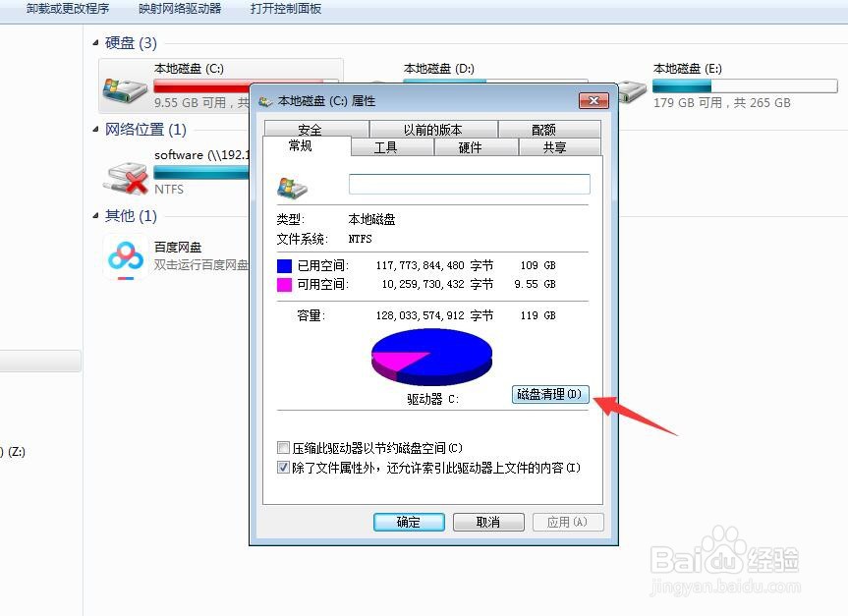The height and width of the screenshot is (616, 848).
Task: Collapse the 硬盘 (3) group
Action: click(x=95, y=42)
